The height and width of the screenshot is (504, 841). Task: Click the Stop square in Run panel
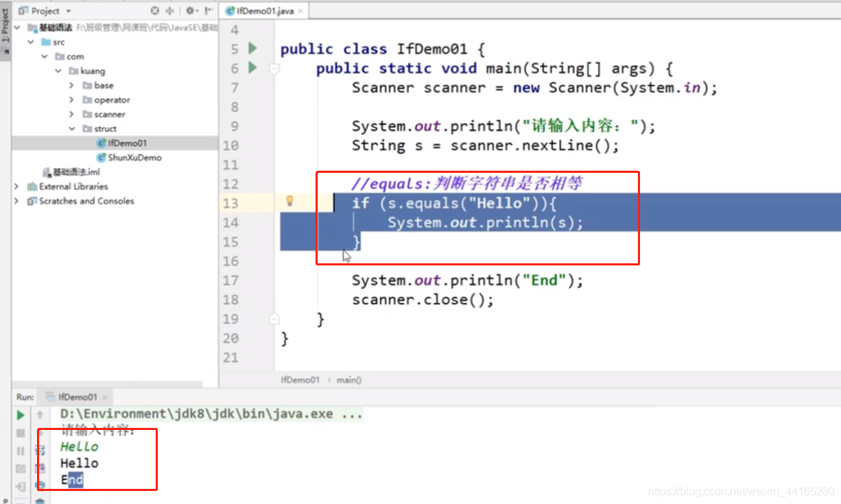point(21,433)
